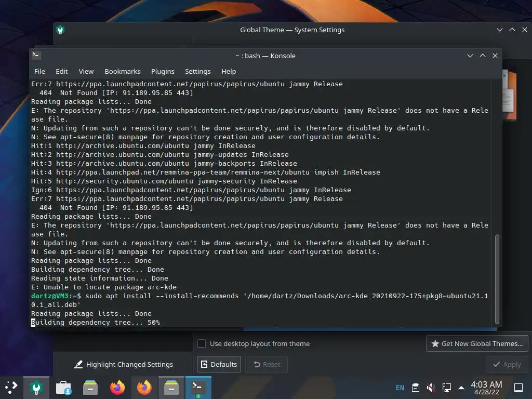532x399 pixels.
Task: Open the Help menu in Konsole
Action: click(229, 71)
